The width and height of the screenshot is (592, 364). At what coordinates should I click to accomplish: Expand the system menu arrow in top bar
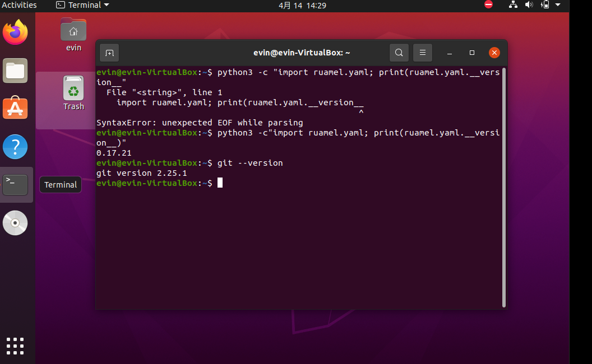tap(558, 4)
